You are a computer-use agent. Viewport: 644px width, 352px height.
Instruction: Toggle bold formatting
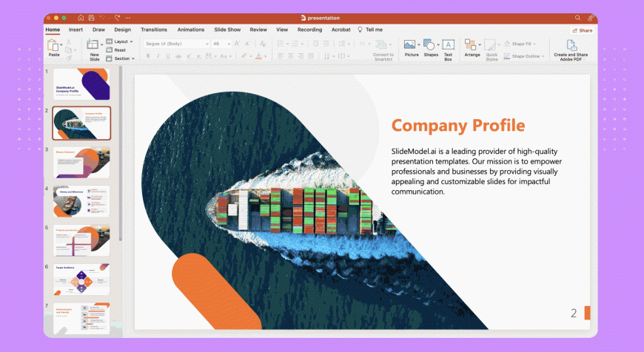tap(148, 56)
